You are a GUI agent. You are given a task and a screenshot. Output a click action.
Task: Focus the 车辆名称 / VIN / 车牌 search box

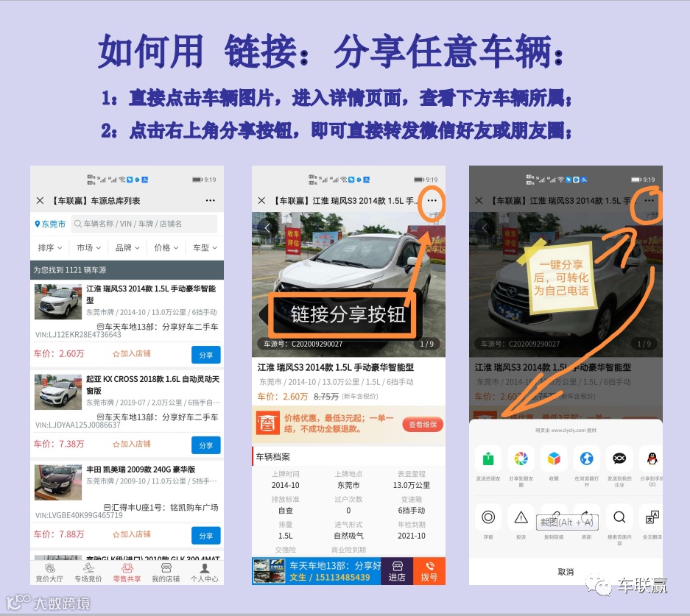[144, 224]
